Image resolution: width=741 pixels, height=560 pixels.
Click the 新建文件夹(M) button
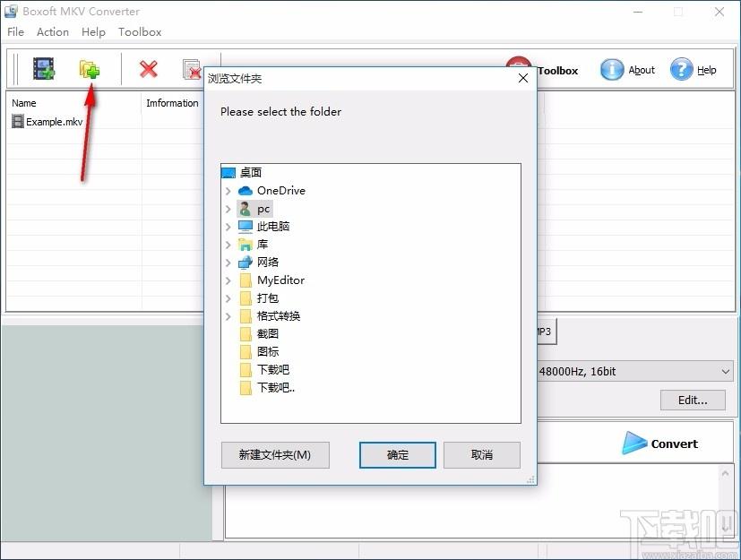point(275,454)
